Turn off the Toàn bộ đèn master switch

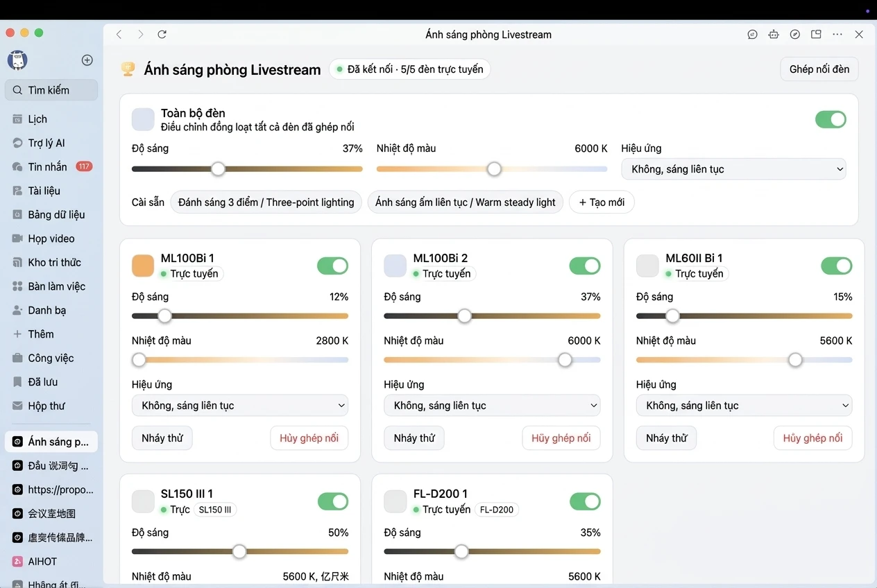831,119
